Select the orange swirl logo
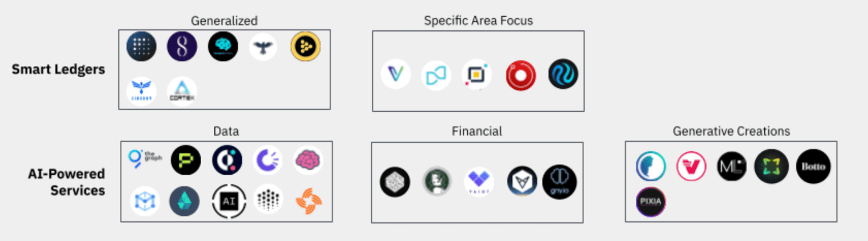Screen dimensions: 868x241 click(x=308, y=201)
